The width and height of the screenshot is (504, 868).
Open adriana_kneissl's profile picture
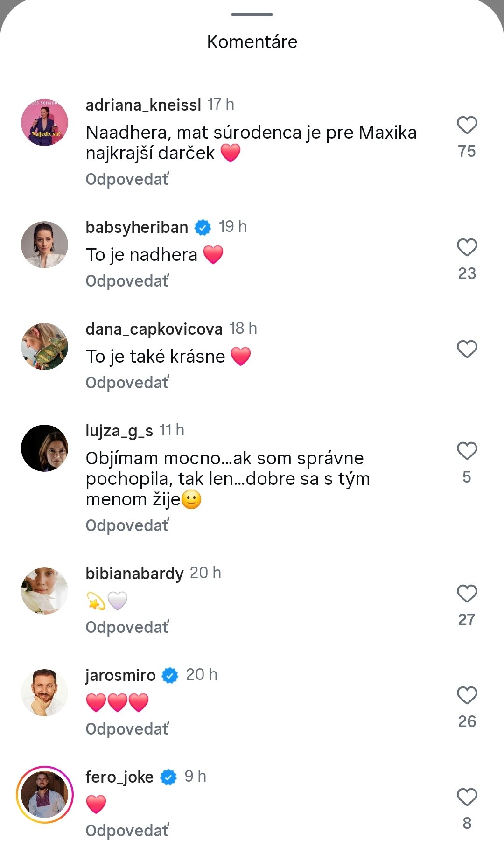coord(44,122)
